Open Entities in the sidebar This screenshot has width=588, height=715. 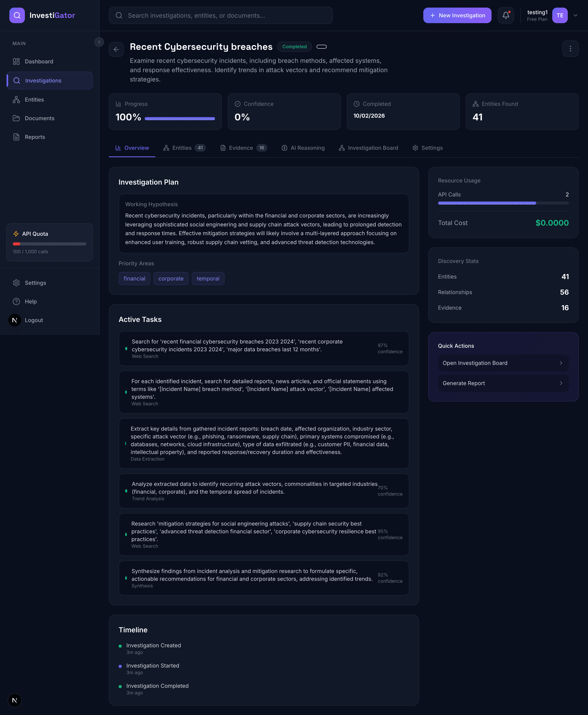tap(34, 100)
